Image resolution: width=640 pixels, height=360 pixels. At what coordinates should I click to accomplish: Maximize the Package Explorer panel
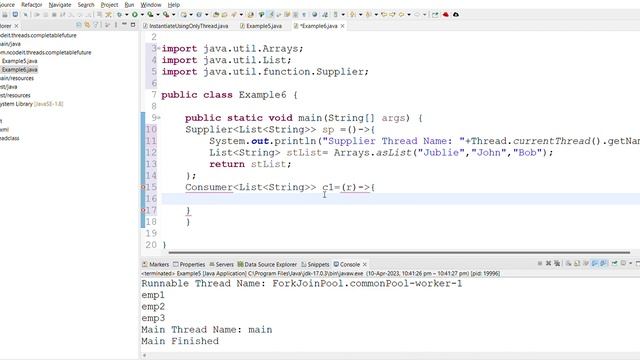(133, 24)
